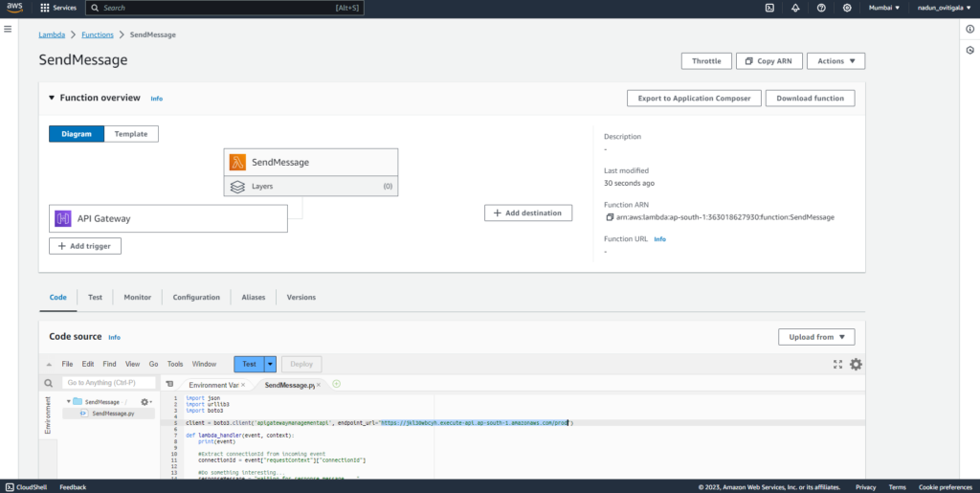Viewport: 980px width, 493px height.
Task: Focus the Go to Anything field
Action: 109,383
